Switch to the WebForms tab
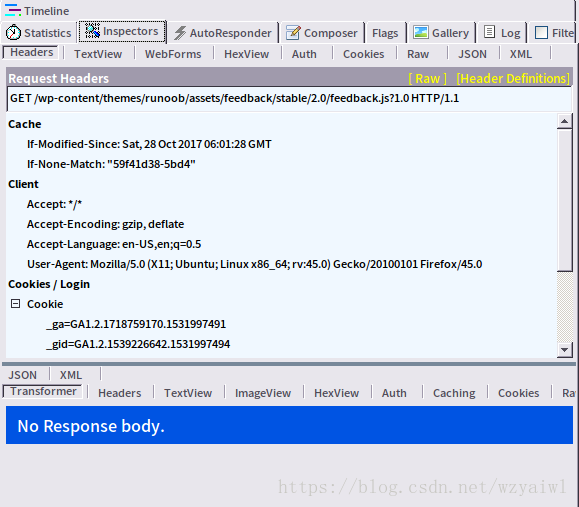This screenshot has height=507, width=579. pyautogui.click(x=173, y=54)
